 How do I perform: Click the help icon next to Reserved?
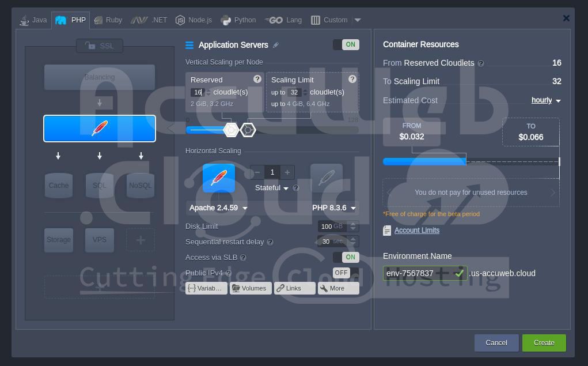pyautogui.click(x=257, y=79)
